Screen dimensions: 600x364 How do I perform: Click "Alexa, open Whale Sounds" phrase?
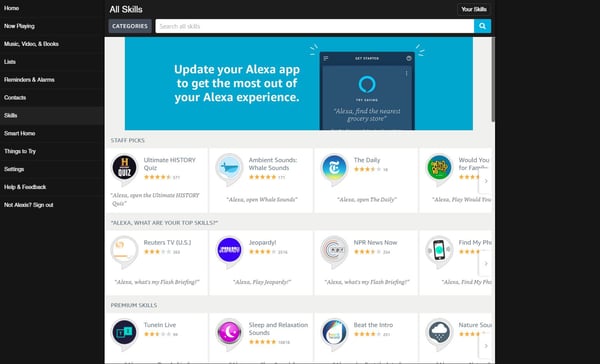(262, 199)
